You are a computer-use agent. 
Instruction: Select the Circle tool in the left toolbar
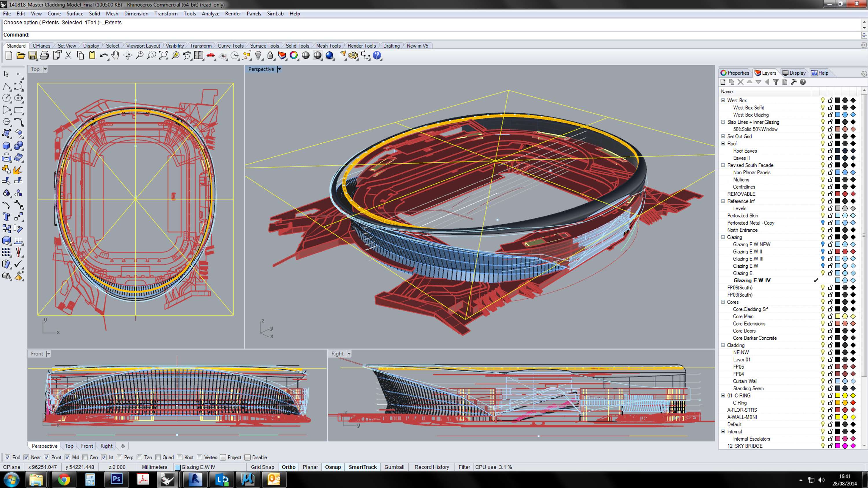(x=6, y=98)
